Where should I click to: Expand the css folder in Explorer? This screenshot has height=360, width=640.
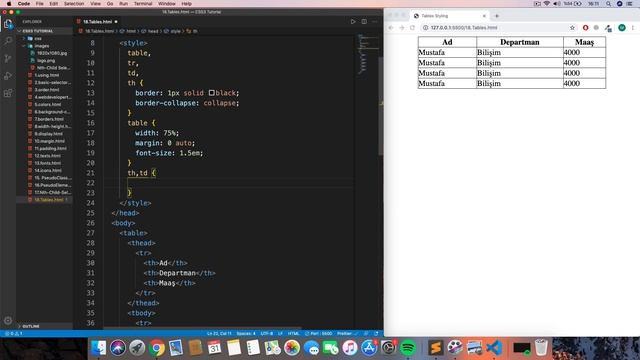click(38, 38)
